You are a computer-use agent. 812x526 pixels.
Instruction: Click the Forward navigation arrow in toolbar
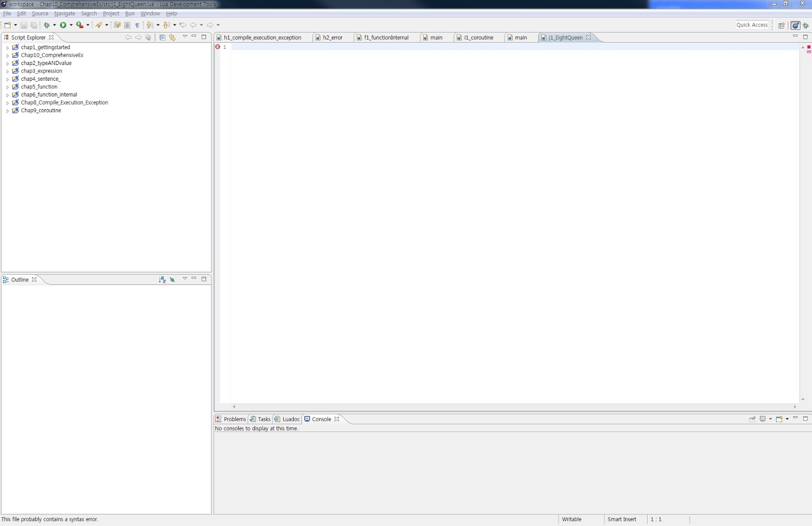tap(210, 25)
